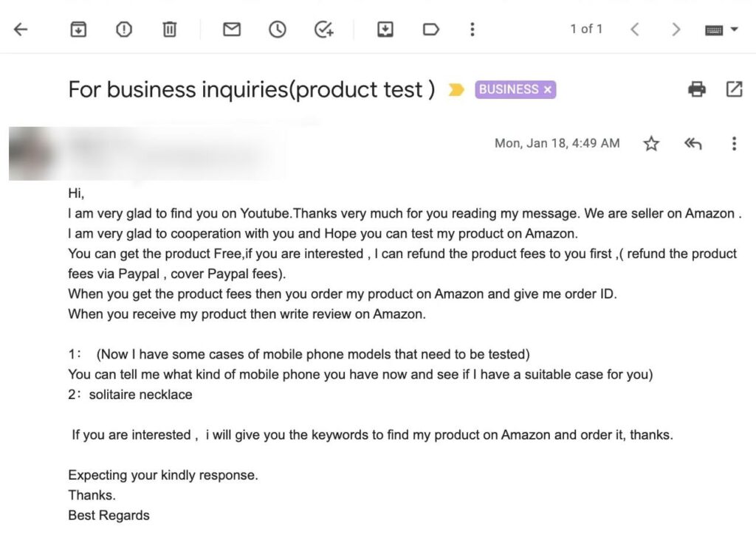Image resolution: width=756 pixels, height=540 pixels.
Task: Add this email to Tasks
Action: coord(324,30)
